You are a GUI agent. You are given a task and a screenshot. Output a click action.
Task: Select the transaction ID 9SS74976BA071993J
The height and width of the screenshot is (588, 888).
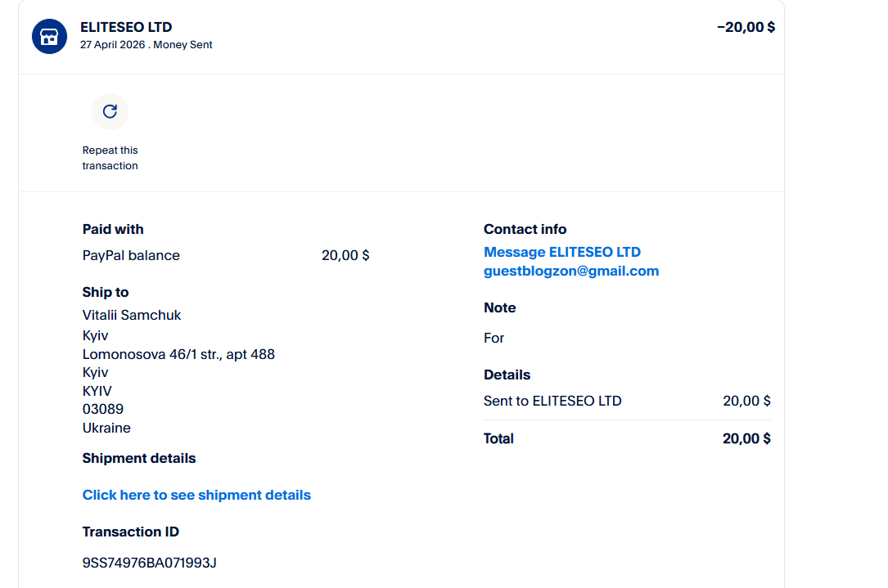tap(149, 563)
